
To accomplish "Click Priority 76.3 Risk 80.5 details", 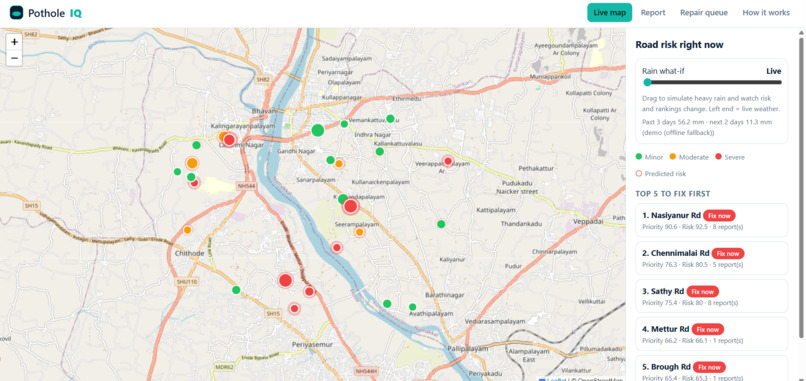I will pos(692,264).
